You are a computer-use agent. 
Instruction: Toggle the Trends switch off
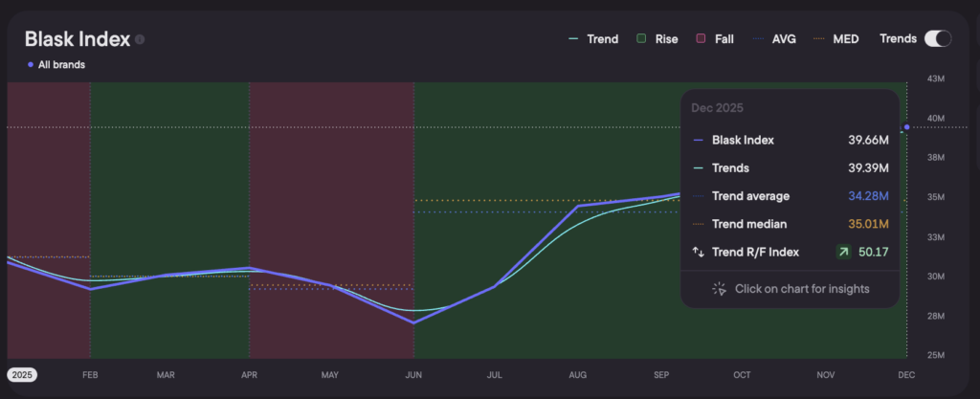(937, 39)
